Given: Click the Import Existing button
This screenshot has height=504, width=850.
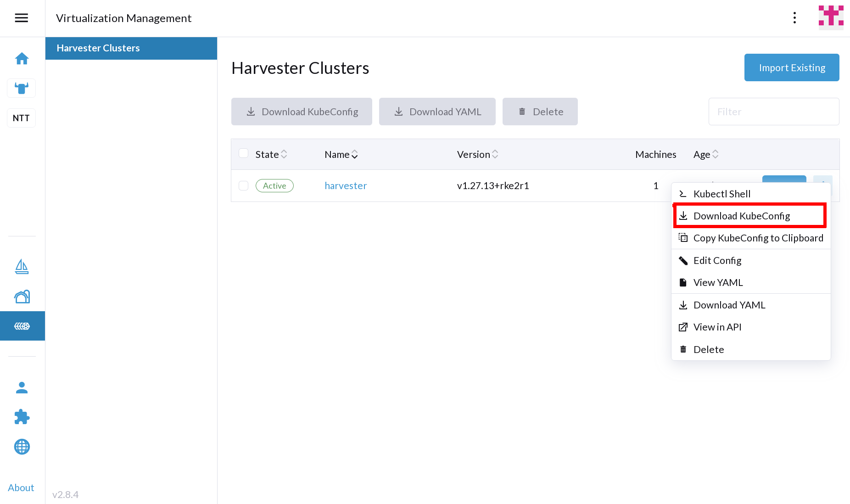Looking at the screenshot, I should [791, 67].
